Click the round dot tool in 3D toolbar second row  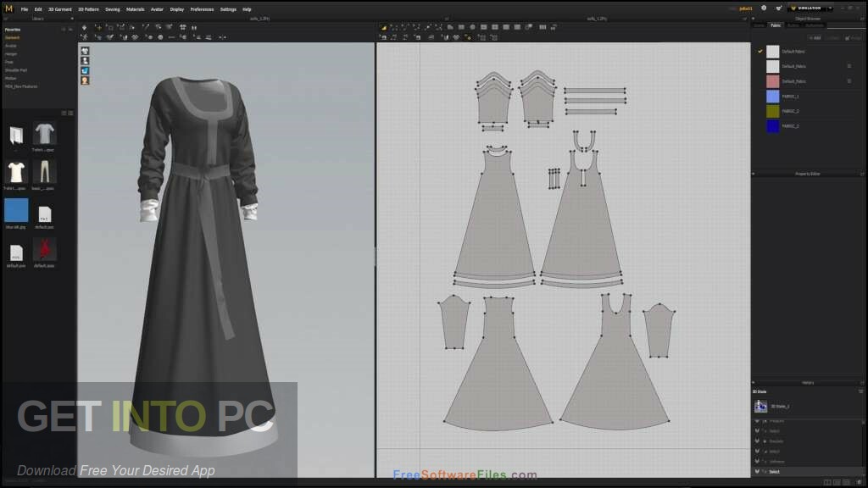pos(160,37)
